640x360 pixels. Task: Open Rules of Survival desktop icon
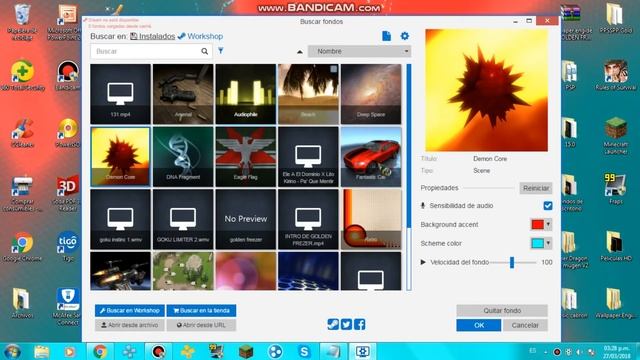616,75
